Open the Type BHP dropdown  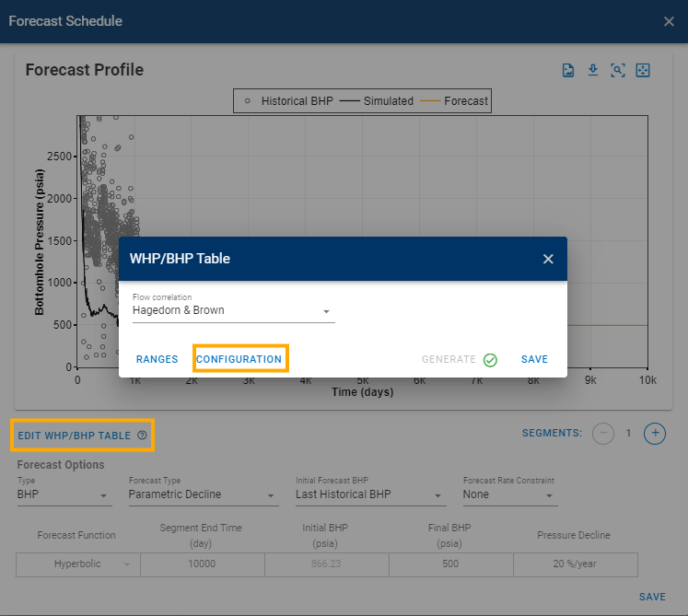pyautogui.click(x=64, y=494)
